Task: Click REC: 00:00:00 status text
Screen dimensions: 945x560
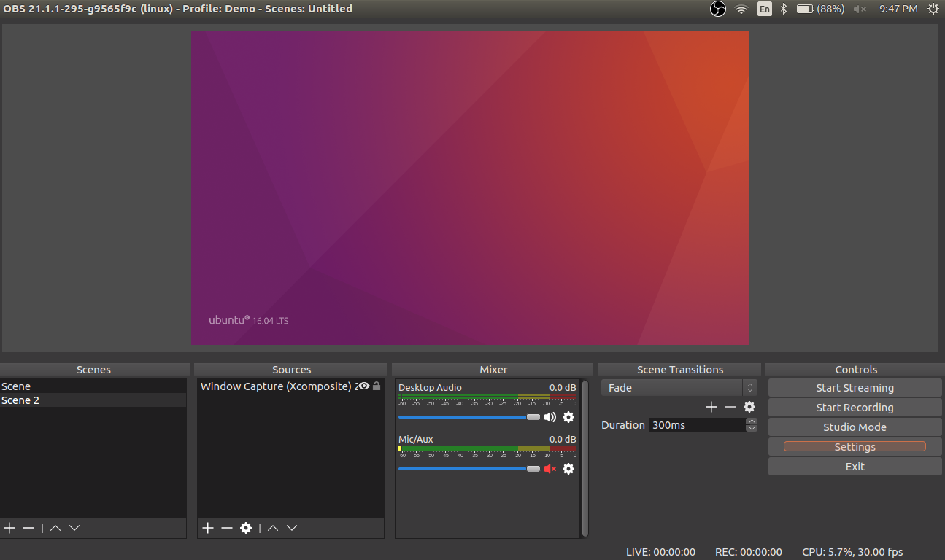Action: click(x=749, y=552)
